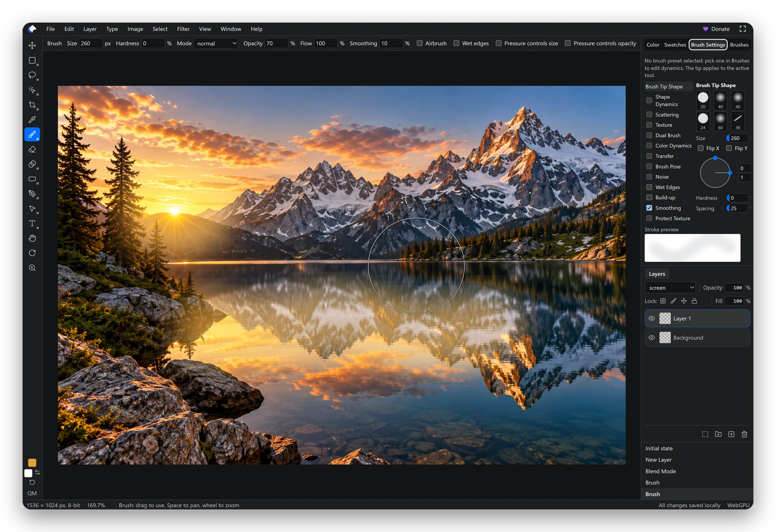Open the brush Mode dropdown
This screenshot has width=776, height=532.
coord(216,43)
